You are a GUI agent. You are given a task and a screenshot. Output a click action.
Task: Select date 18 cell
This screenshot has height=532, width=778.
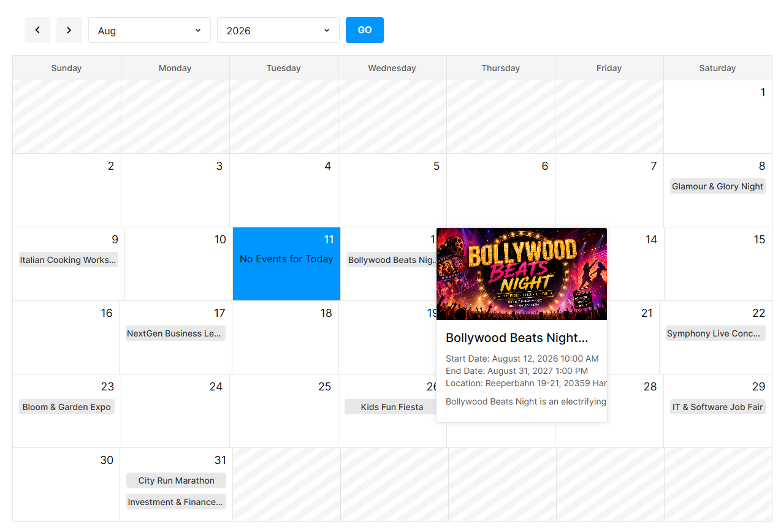(x=285, y=337)
